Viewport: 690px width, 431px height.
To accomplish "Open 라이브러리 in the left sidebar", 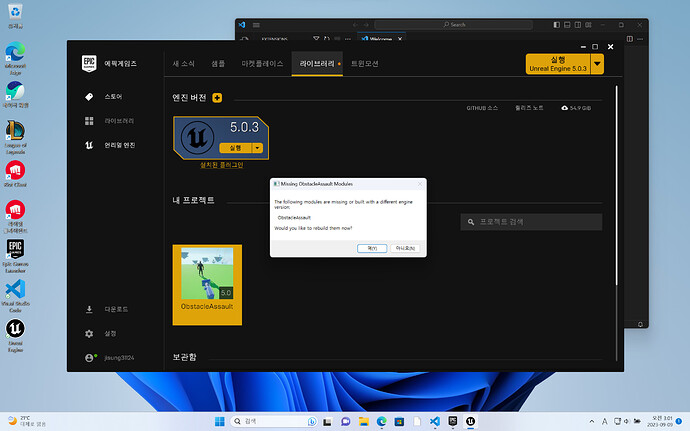I will click(x=89, y=121).
